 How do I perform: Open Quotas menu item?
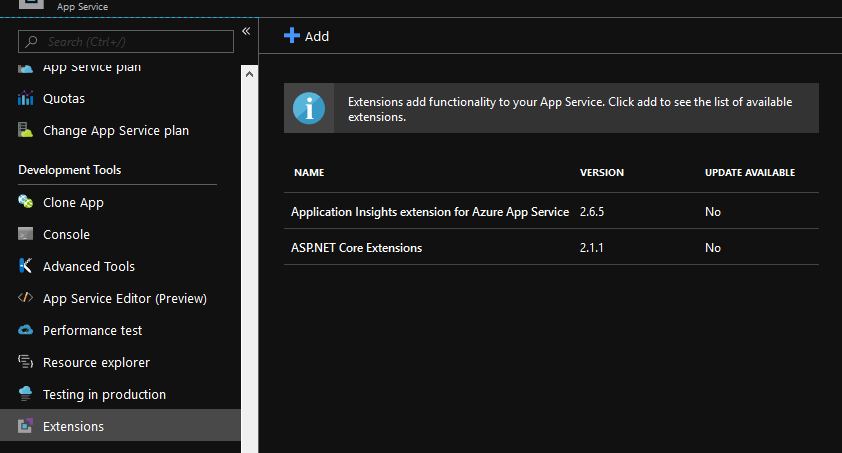64,99
